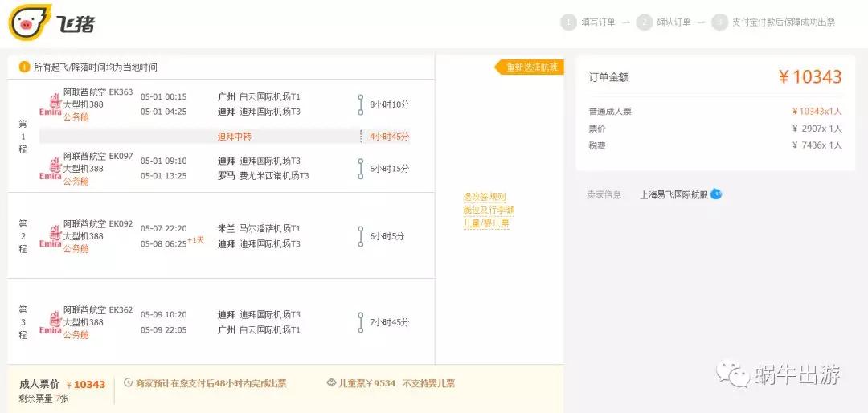Open 舱位及行李额 link
The height and width of the screenshot is (413, 868).
tap(489, 211)
